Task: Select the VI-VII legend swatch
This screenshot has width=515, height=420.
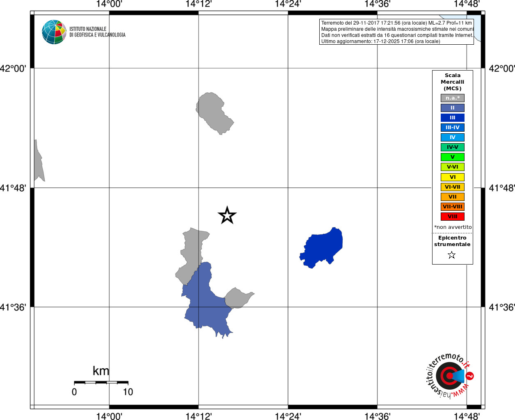Action: click(x=453, y=187)
